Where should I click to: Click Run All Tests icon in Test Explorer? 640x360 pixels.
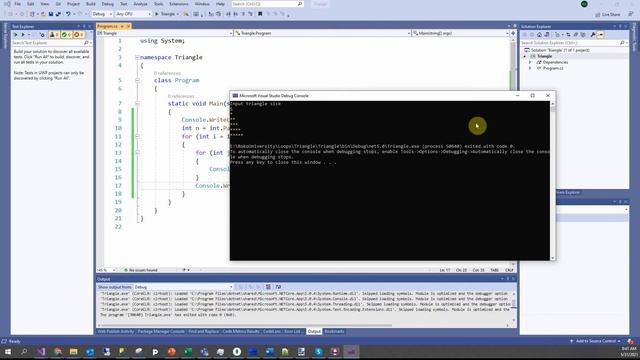pos(16,35)
